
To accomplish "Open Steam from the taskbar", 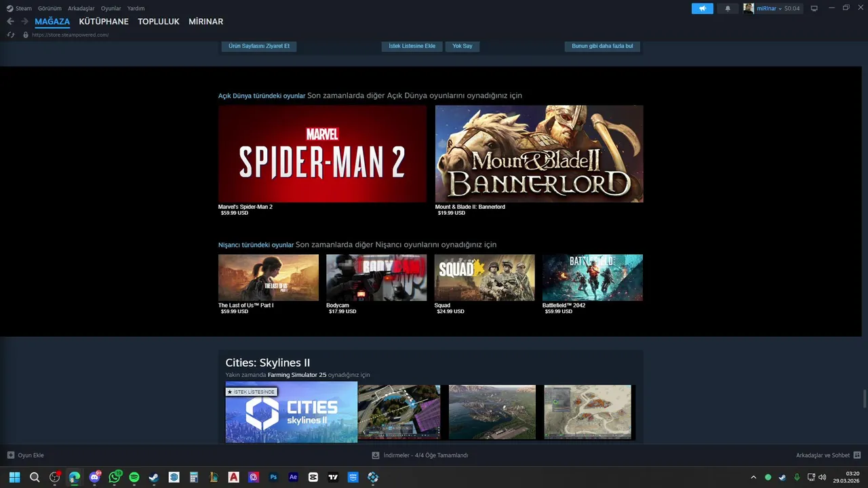I will [154, 477].
